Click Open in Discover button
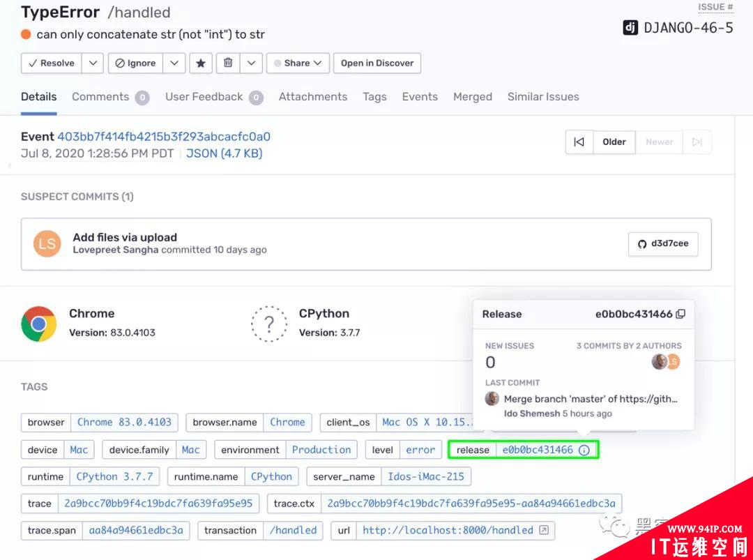 point(377,63)
